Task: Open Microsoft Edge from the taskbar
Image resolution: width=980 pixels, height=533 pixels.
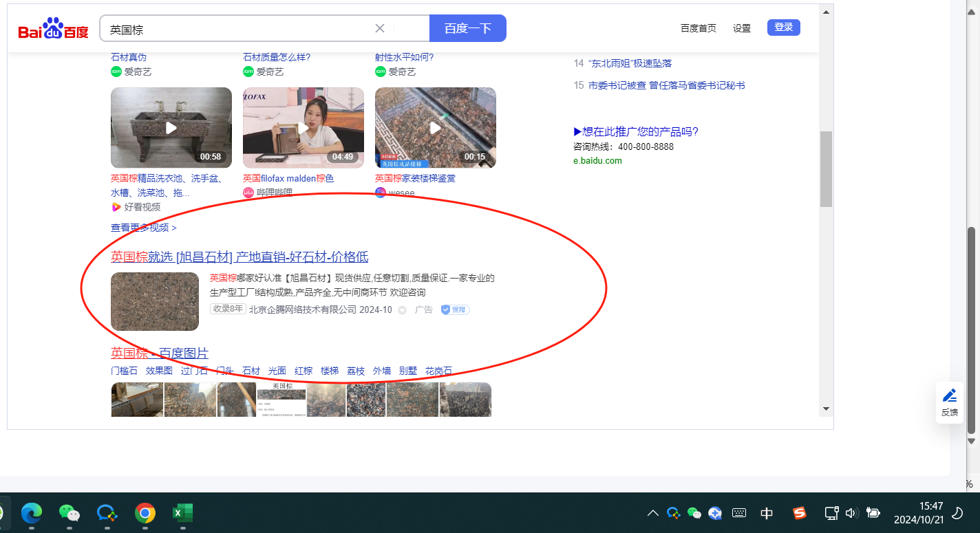Action: pyautogui.click(x=32, y=512)
